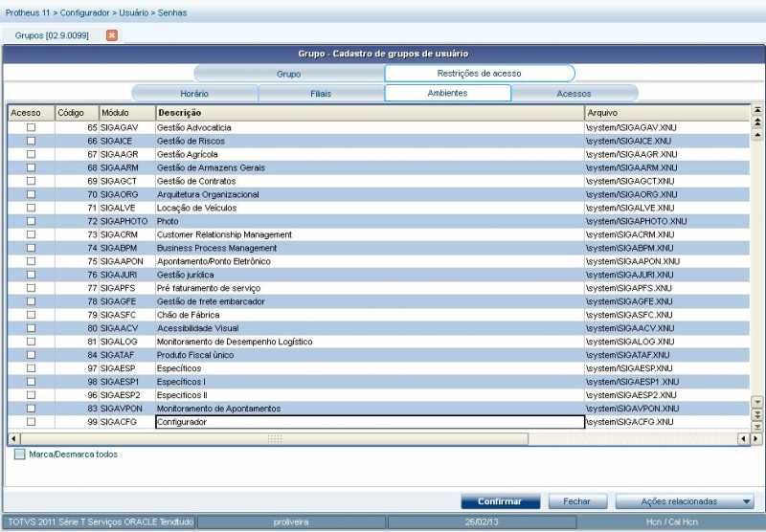Open the Filiais sub-tab

pos(321,94)
